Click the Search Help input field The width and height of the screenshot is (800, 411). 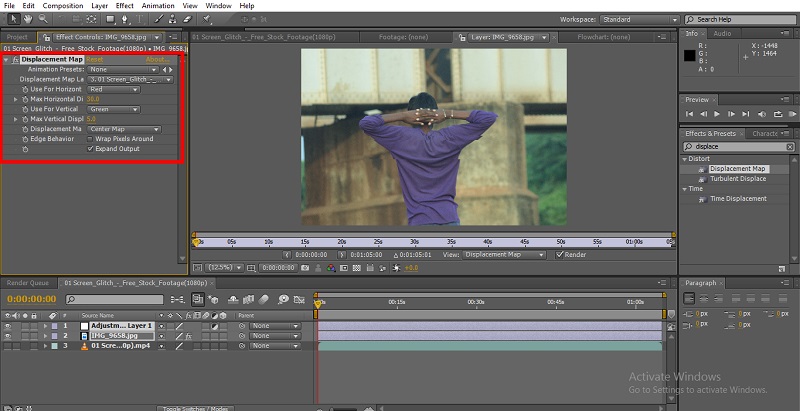(x=740, y=19)
